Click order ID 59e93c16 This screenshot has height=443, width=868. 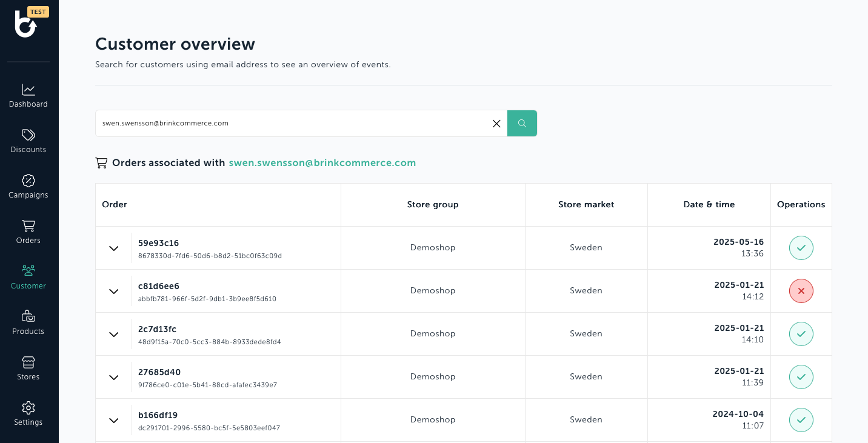[159, 243]
